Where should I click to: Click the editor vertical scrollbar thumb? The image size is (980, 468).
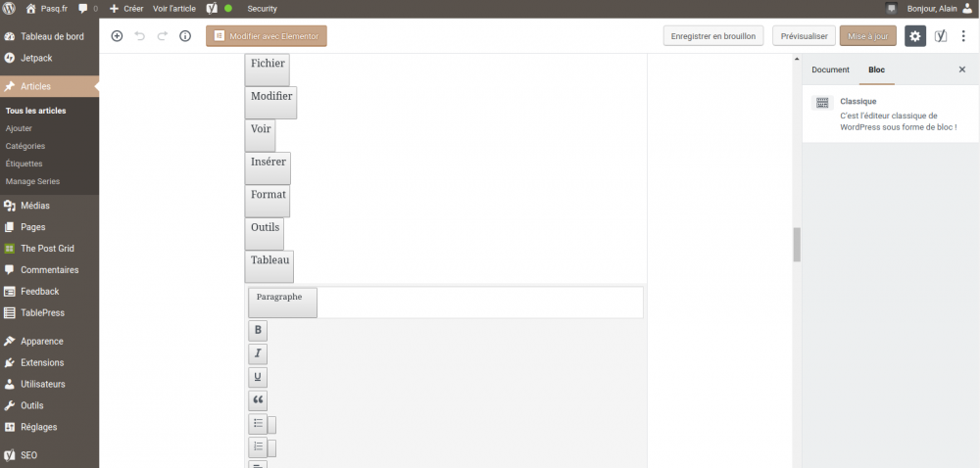(x=797, y=244)
